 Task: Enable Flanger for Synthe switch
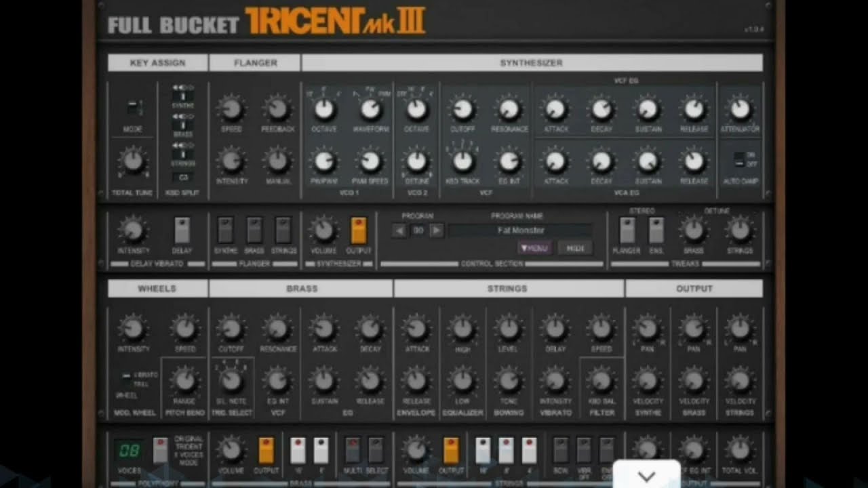(x=225, y=230)
